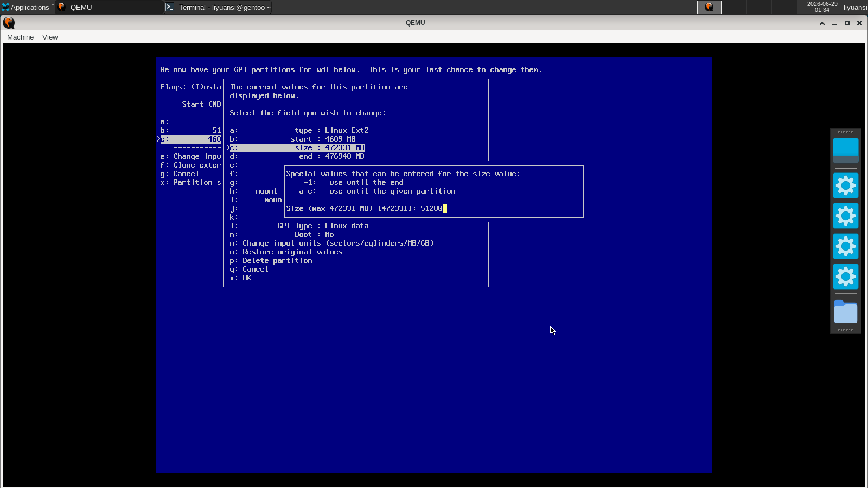
Task: Open the View menu
Action: [x=50, y=37]
